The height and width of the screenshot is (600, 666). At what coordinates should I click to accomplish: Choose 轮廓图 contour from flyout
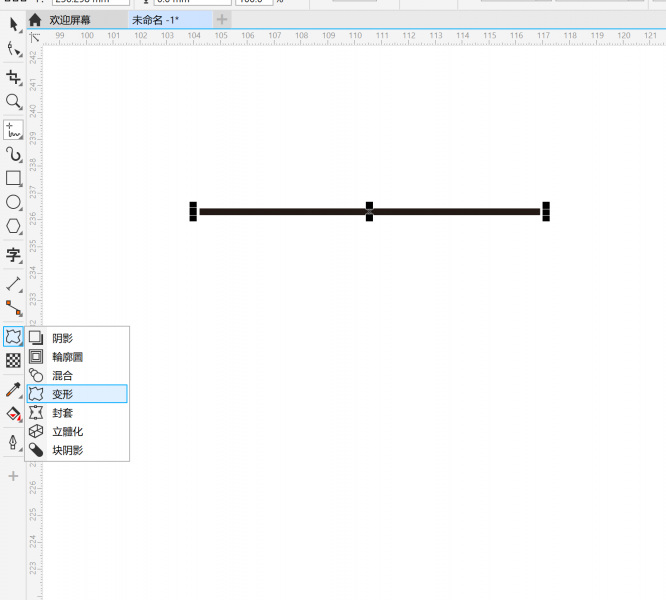tap(77, 357)
